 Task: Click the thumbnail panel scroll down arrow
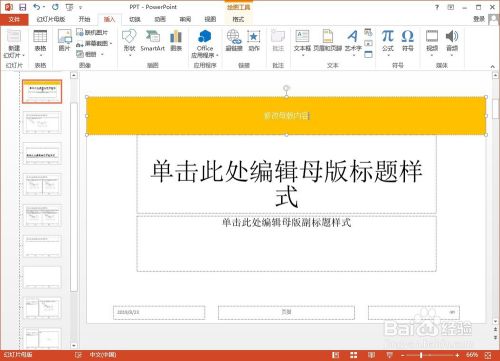(74, 346)
